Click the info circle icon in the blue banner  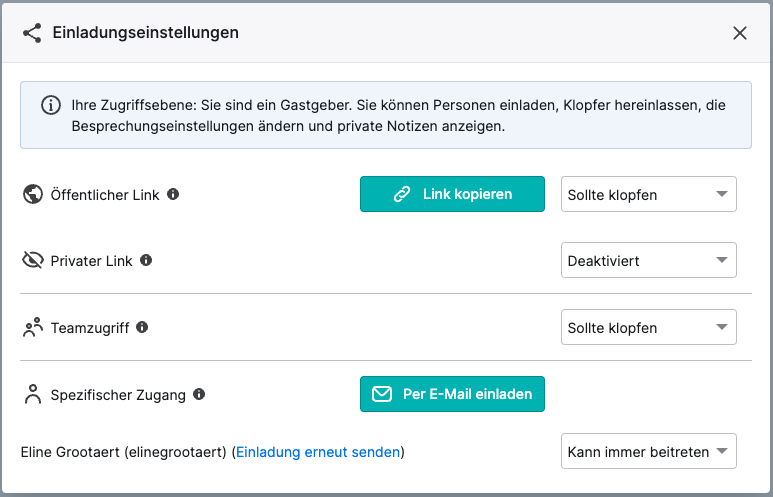51,105
